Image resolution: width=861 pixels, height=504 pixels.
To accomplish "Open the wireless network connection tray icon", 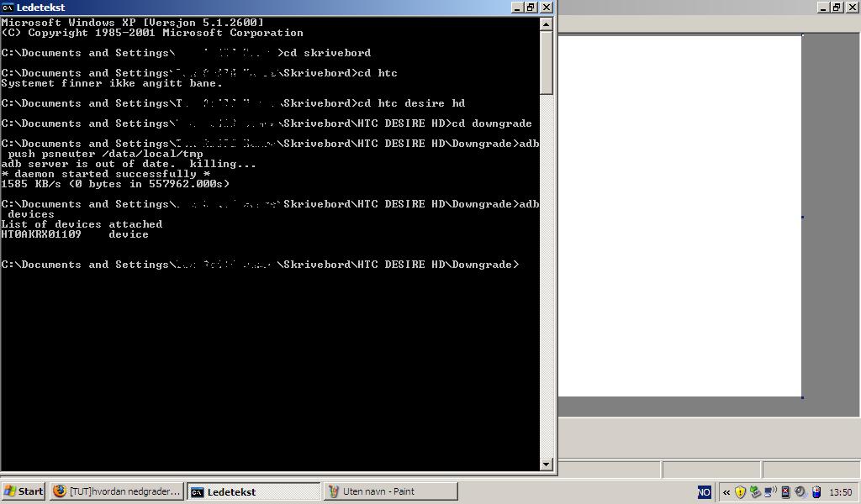I will tap(770, 492).
